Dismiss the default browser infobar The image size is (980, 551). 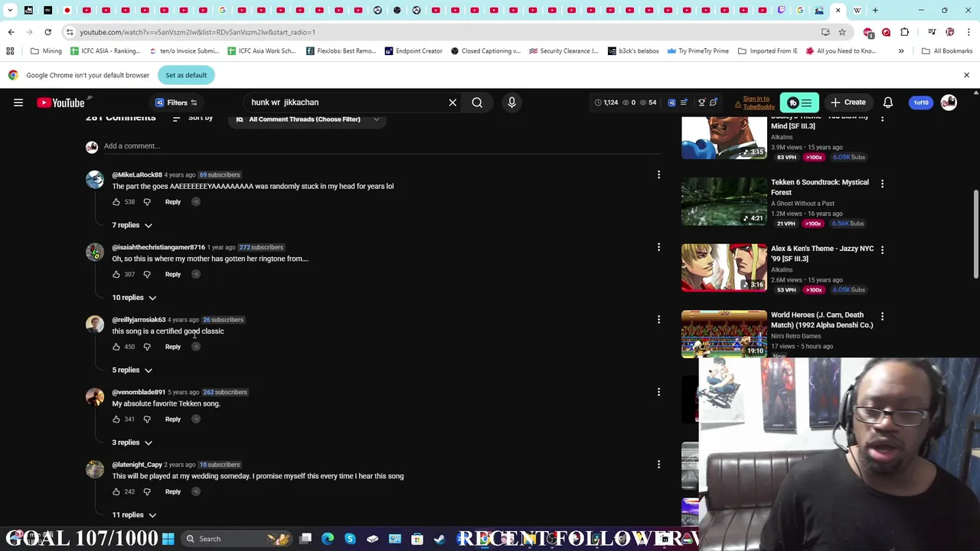coord(966,75)
